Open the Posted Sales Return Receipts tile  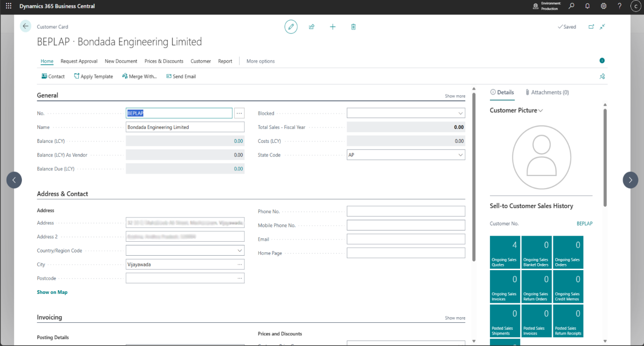click(568, 321)
